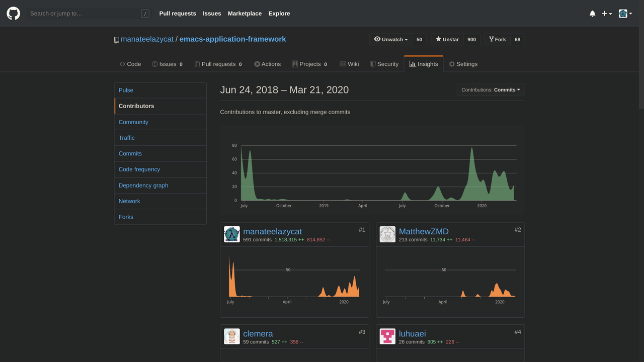Click the #3 rank on clemera card
This screenshot has width=644, height=362.
point(362,332)
